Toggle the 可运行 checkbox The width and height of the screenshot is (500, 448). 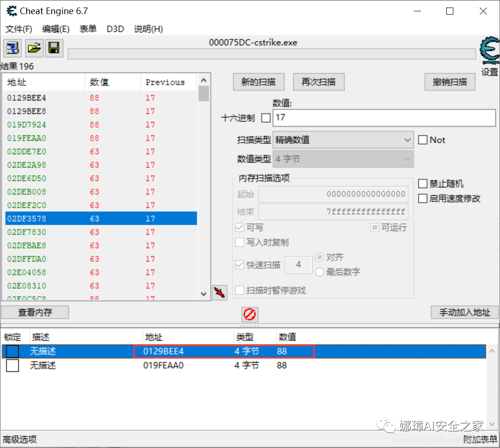375,228
